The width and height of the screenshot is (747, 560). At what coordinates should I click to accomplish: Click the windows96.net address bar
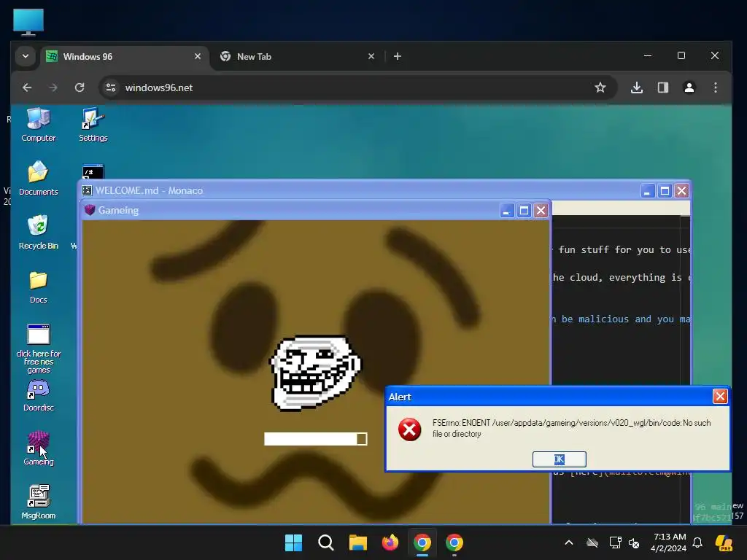[x=357, y=87]
